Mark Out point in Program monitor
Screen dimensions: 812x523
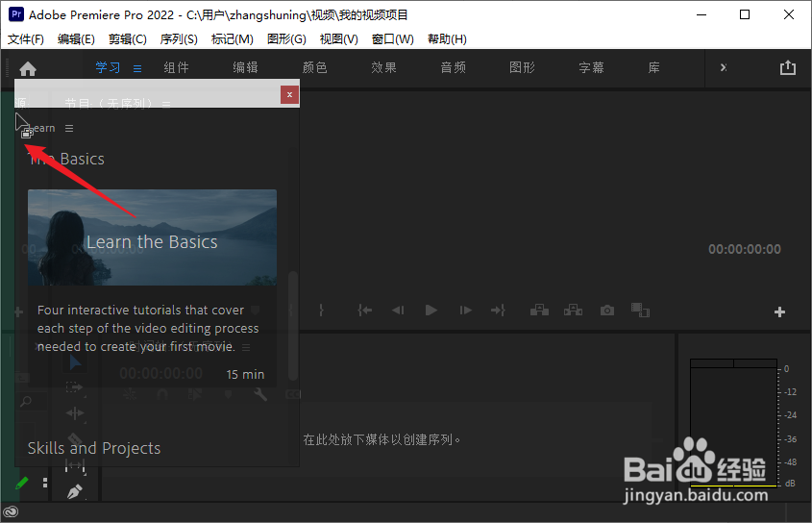(x=321, y=310)
